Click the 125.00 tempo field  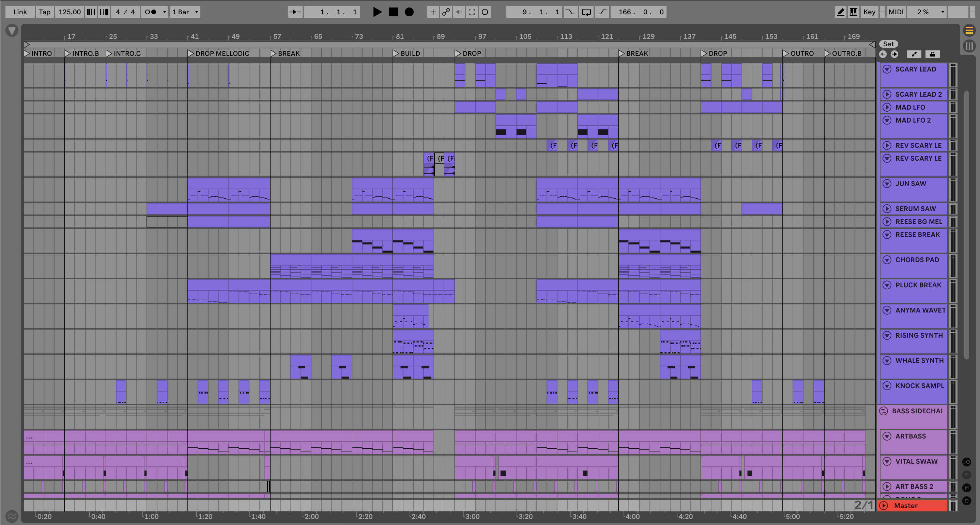70,12
